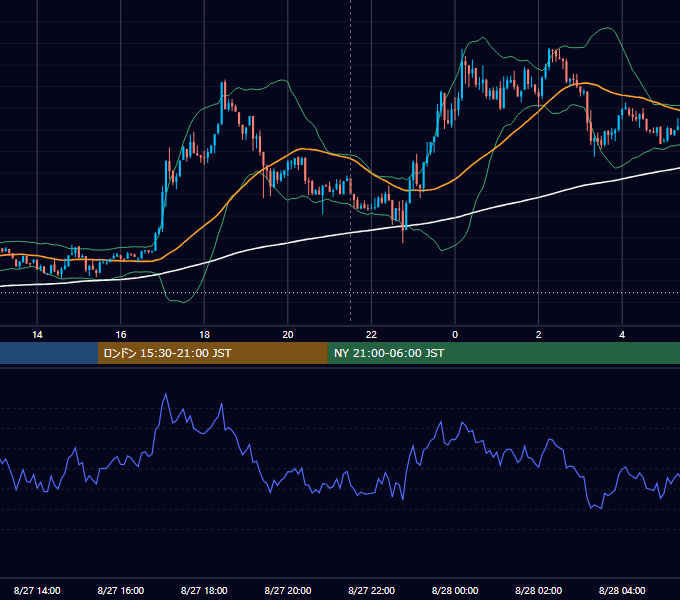Click the 8/27 18:00 time label

tap(204, 590)
